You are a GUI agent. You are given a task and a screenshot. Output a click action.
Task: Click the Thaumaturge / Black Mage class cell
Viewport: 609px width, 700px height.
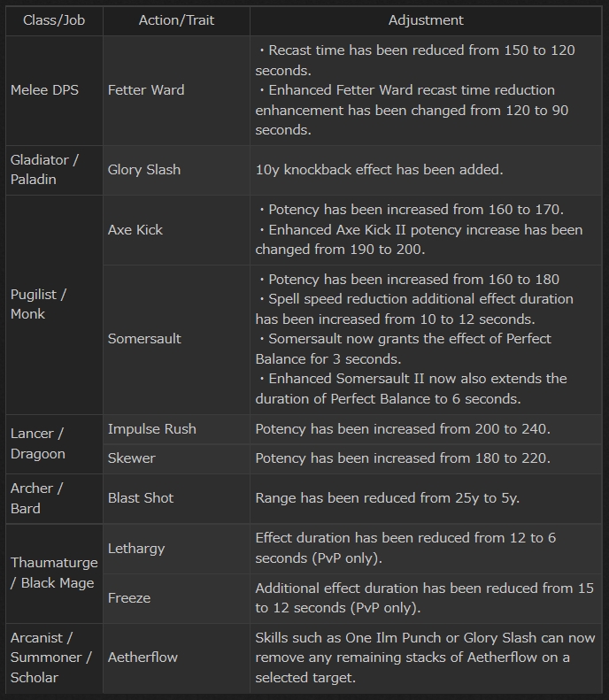pyautogui.click(x=52, y=573)
